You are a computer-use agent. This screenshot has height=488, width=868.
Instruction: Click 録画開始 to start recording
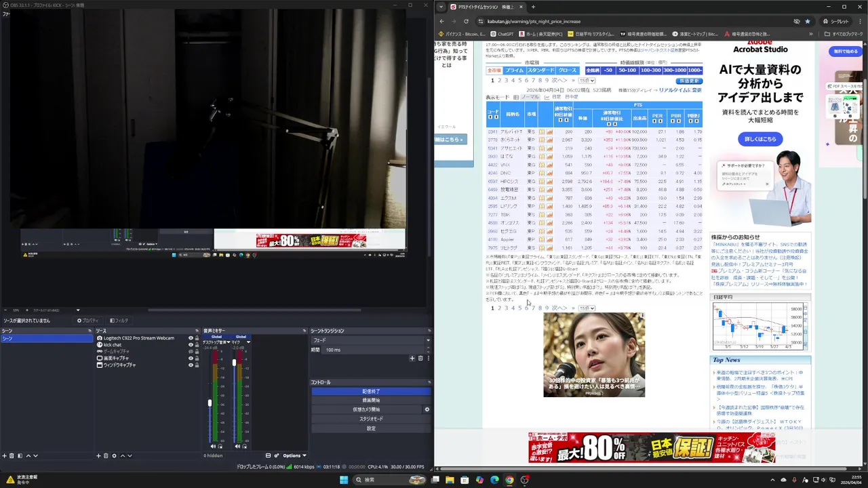(371, 401)
